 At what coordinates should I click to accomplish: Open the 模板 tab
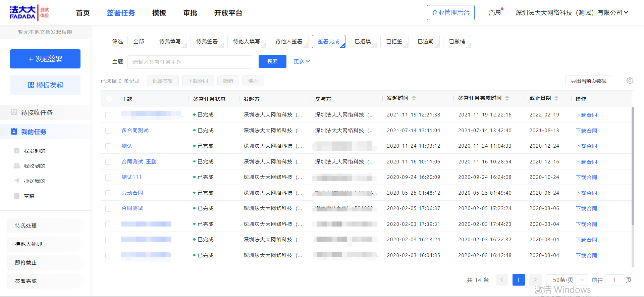click(159, 13)
